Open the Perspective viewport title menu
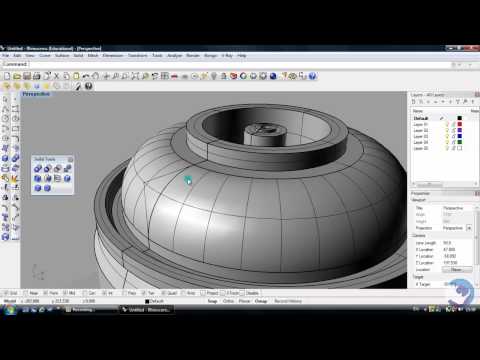 (x=36, y=94)
